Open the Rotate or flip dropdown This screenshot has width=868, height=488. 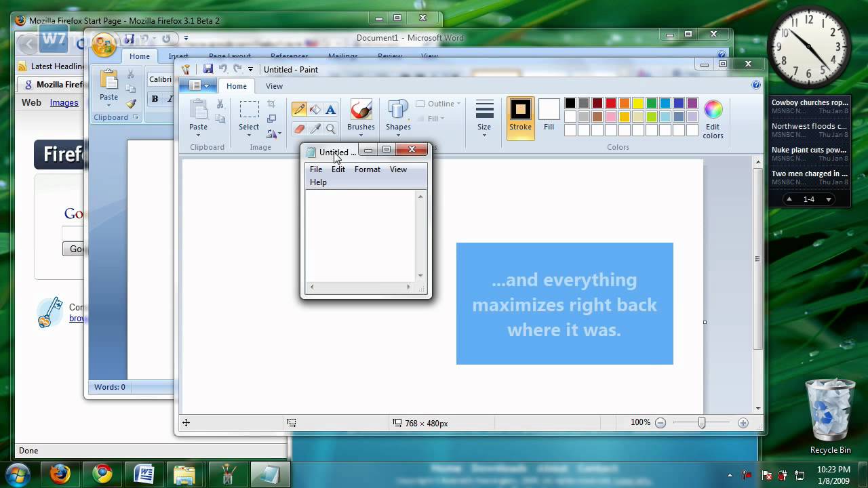click(273, 134)
